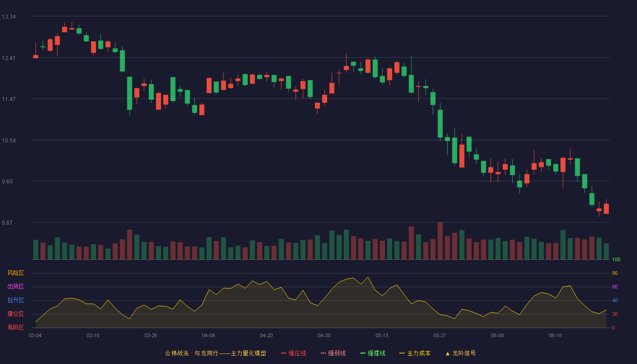Click the red 强压线 legend line marker
Screen dimensions: 637x364
pyautogui.click(x=284, y=354)
